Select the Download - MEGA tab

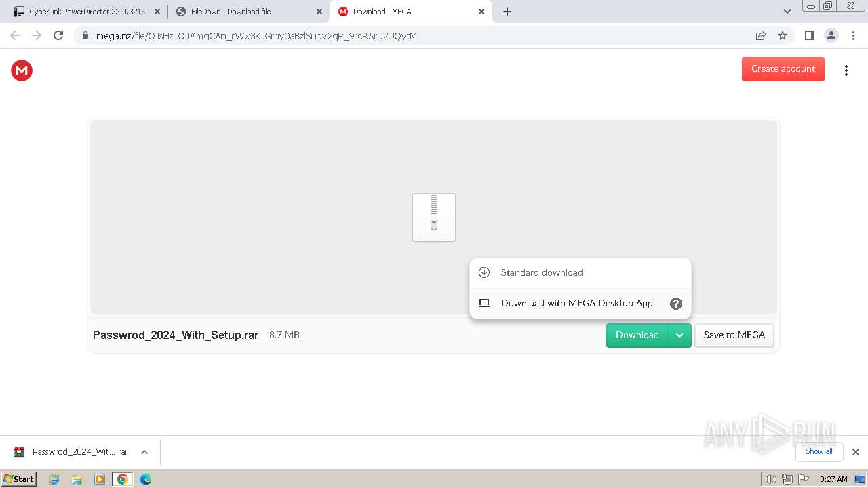[410, 12]
